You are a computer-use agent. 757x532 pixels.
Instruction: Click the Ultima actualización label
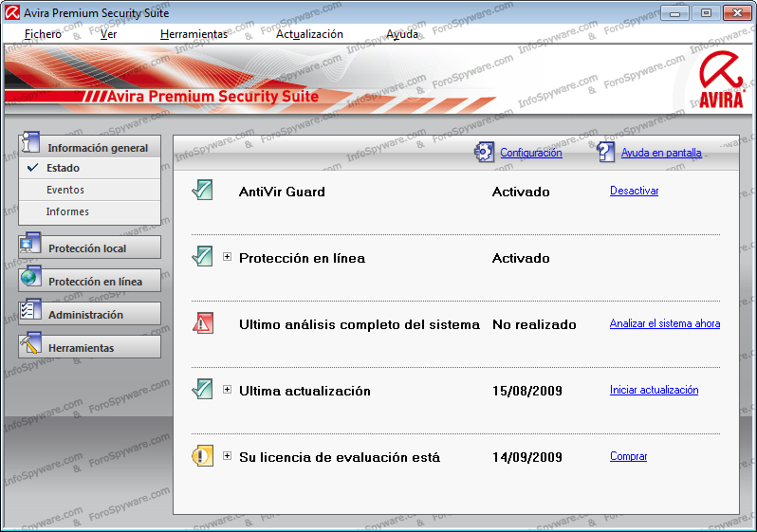(305, 391)
